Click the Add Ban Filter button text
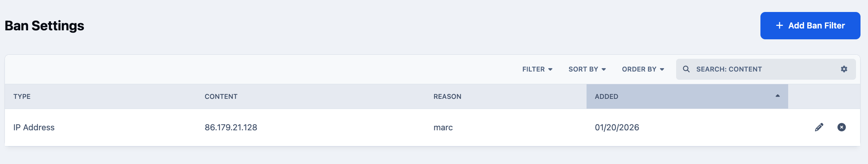Viewport: 868px width, 164px height. tap(817, 25)
